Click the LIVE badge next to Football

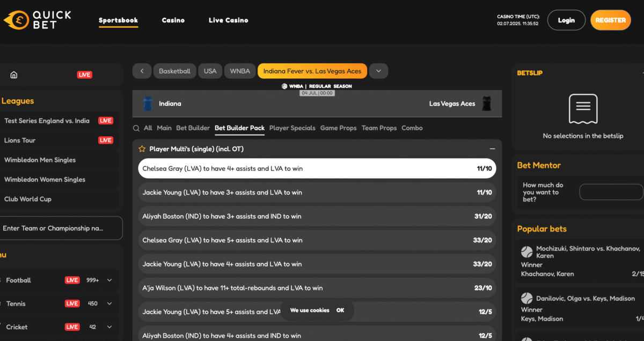(x=72, y=280)
